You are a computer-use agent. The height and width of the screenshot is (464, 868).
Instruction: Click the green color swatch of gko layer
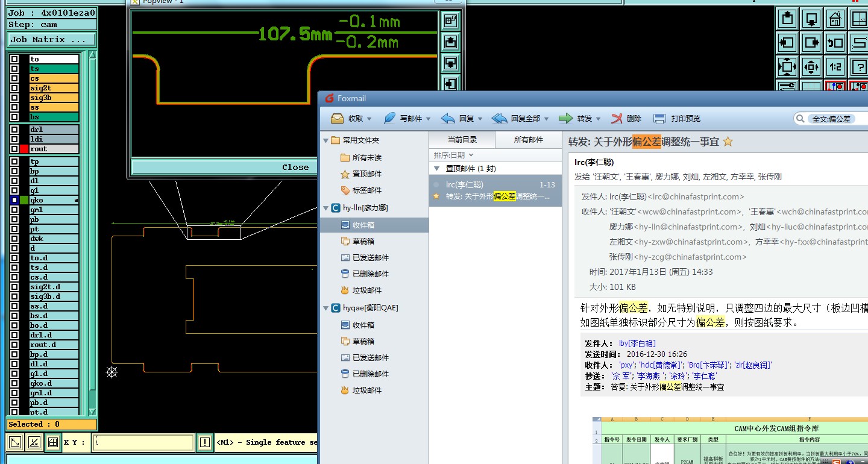(x=24, y=200)
